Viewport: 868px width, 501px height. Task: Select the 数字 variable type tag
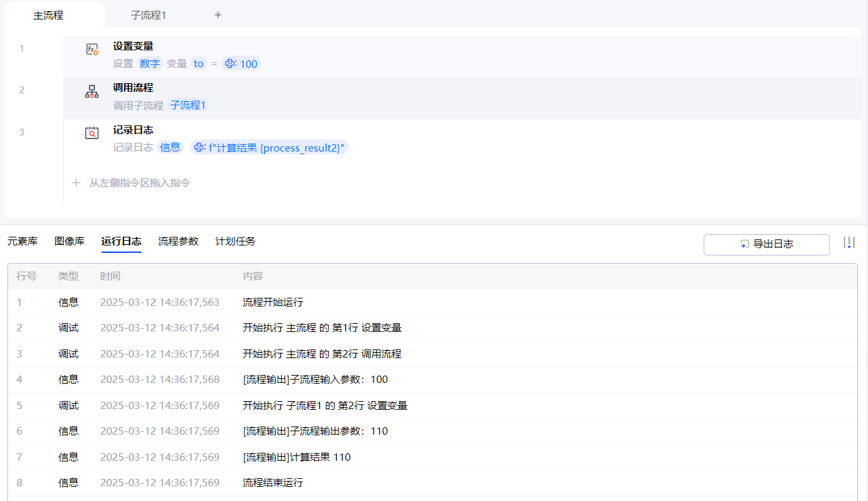(x=150, y=64)
